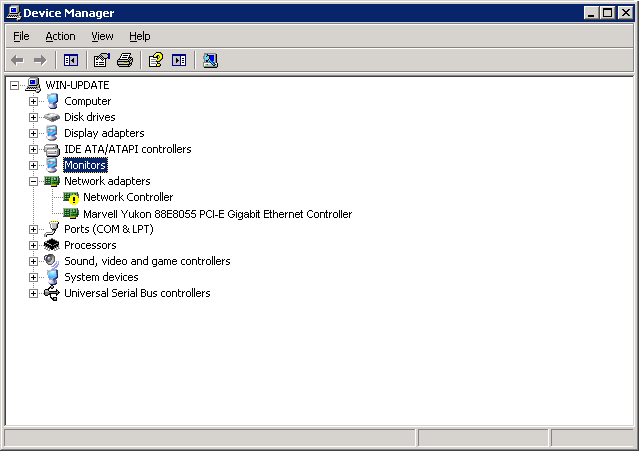The image size is (639, 451).
Task: Click the Display adapters icon
Action: pyautogui.click(x=52, y=133)
